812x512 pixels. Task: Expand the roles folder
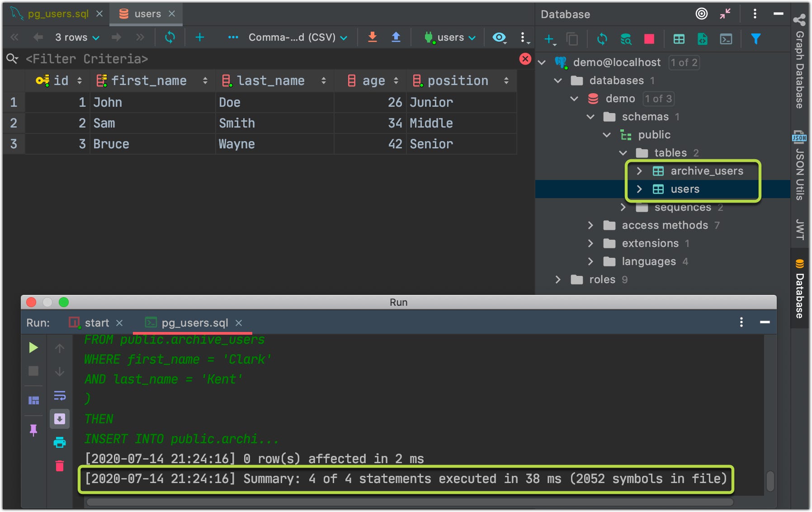(x=558, y=280)
